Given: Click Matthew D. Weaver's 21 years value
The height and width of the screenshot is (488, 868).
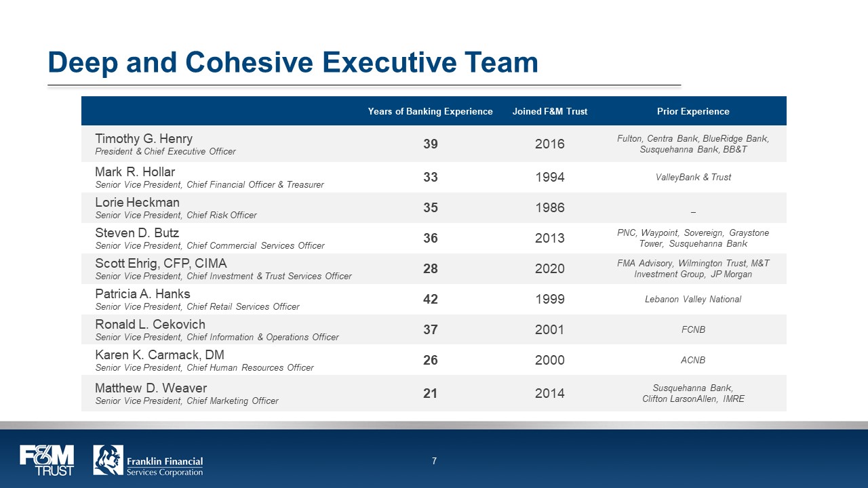Looking at the screenshot, I should point(431,393).
